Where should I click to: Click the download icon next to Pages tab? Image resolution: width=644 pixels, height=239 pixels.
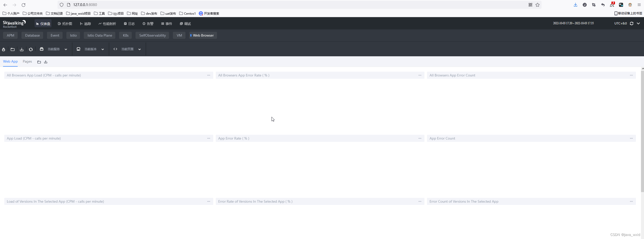coord(46,62)
